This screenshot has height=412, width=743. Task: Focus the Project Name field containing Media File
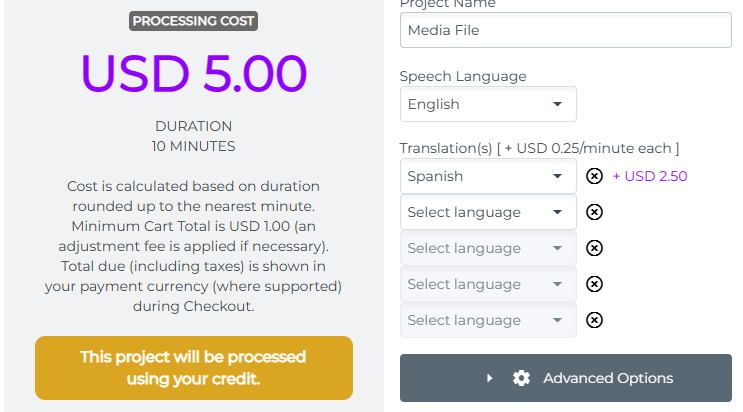pyautogui.click(x=565, y=30)
